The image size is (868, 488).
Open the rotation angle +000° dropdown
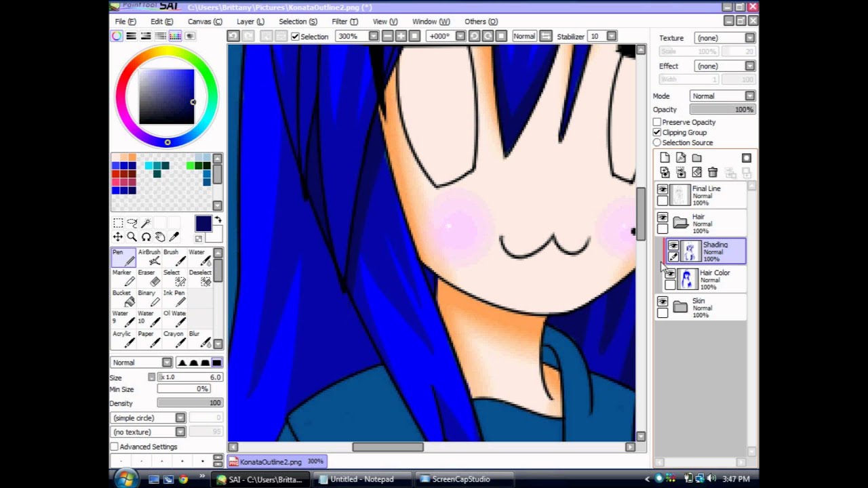[460, 36]
